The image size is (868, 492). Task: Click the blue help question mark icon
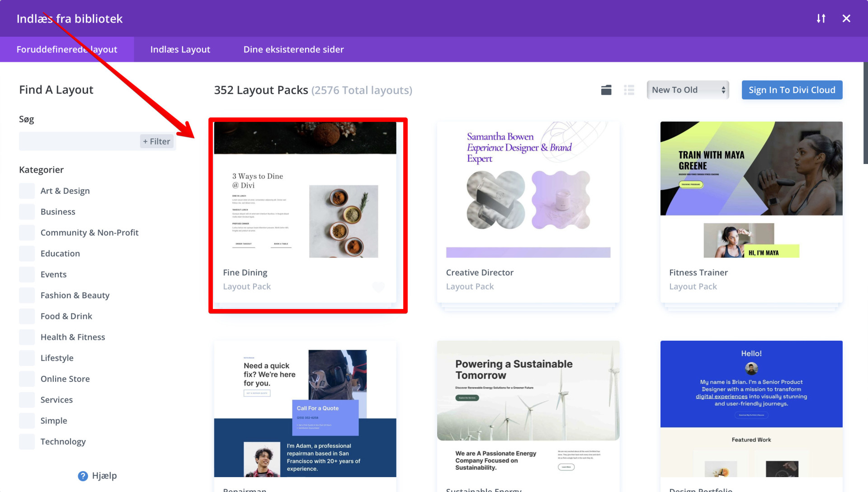[83, 476]
